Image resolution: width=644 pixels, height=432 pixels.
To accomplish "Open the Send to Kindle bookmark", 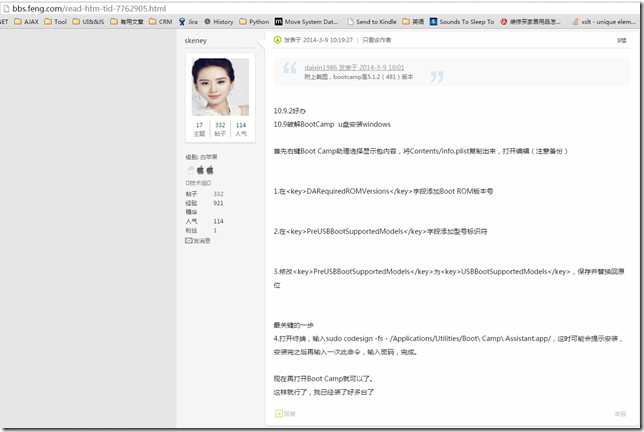I will [371, 21].
